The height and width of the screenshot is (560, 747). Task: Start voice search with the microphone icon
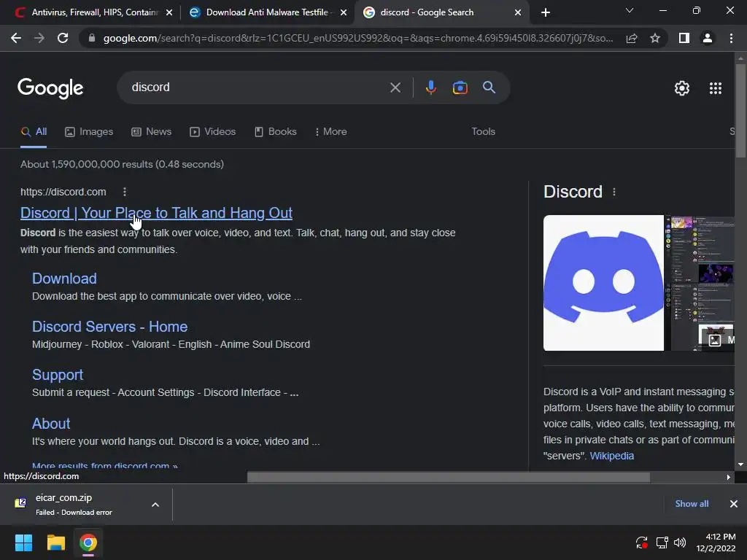coord(430,87)
